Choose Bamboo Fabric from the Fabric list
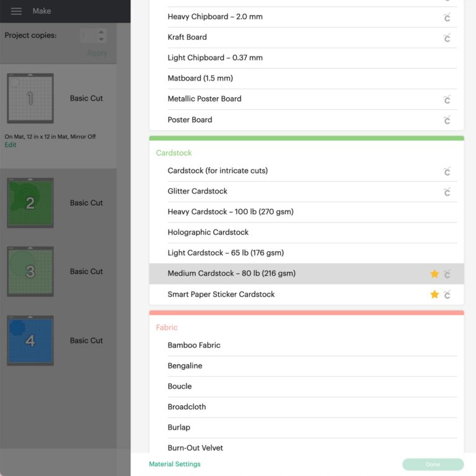This screenshot has width=476, height=476. [194, 345]
